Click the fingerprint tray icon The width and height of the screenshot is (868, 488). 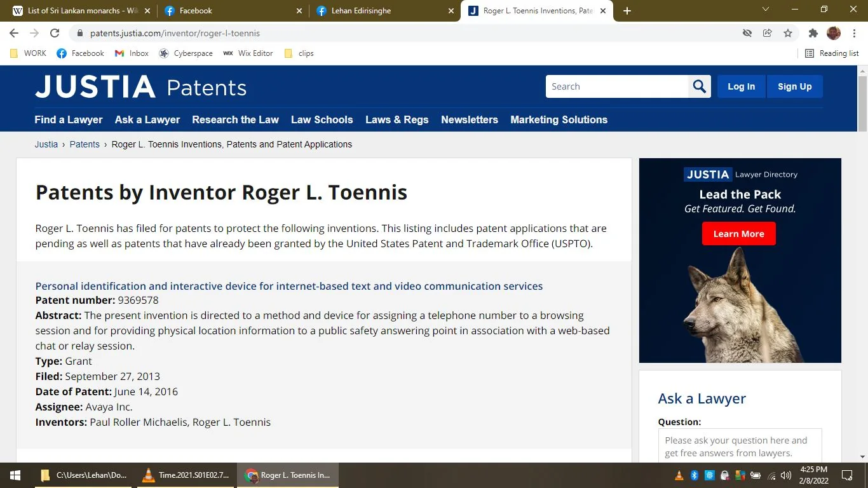coord(710,475)
